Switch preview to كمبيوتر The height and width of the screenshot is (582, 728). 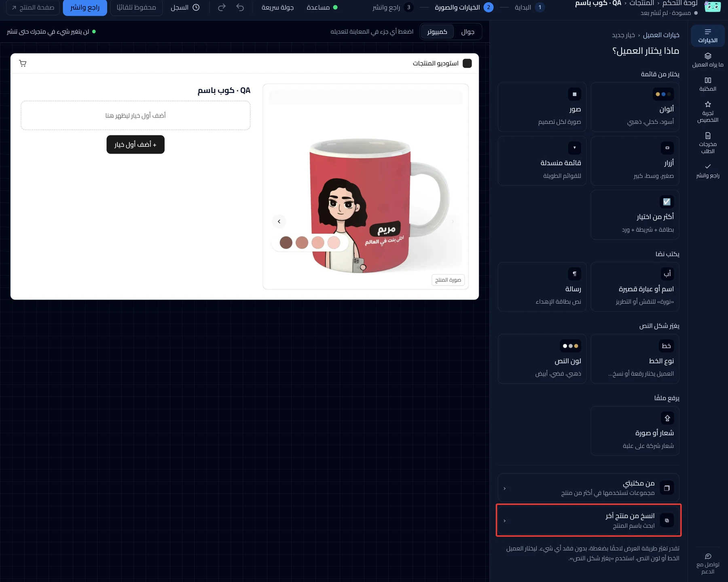pos(437,32)
